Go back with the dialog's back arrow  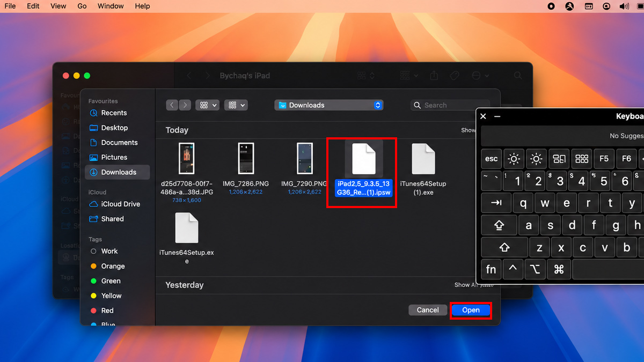point(172,105)
